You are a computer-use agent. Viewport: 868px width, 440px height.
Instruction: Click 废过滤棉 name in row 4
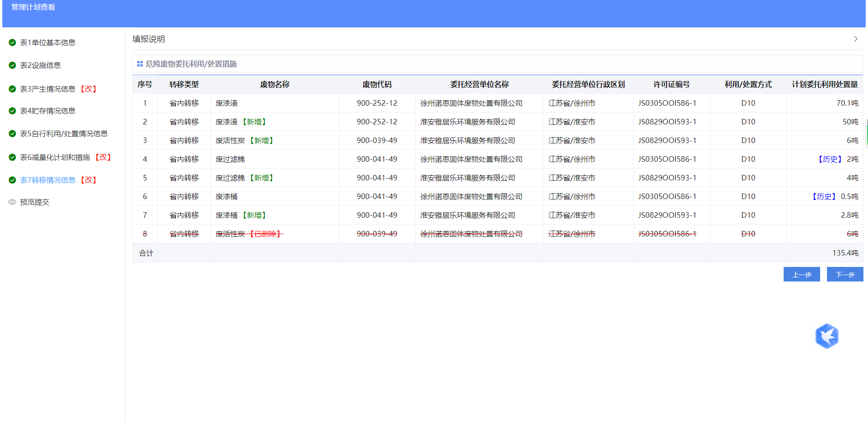click(x=230, y=159)
